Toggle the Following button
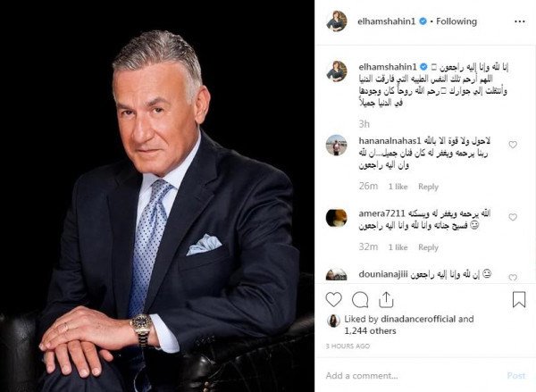The image size is (536, 392). coord(456,21)
